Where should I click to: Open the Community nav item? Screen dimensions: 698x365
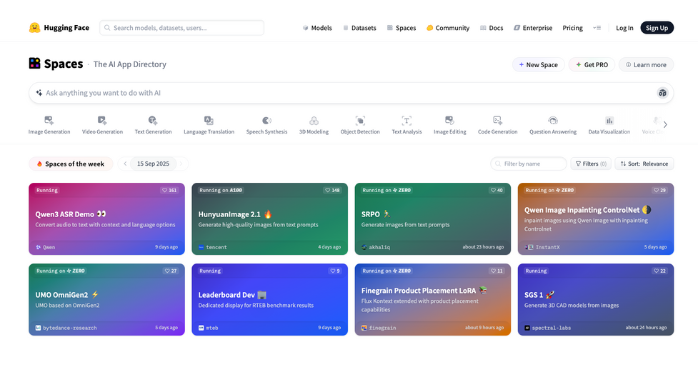point(448,28)
